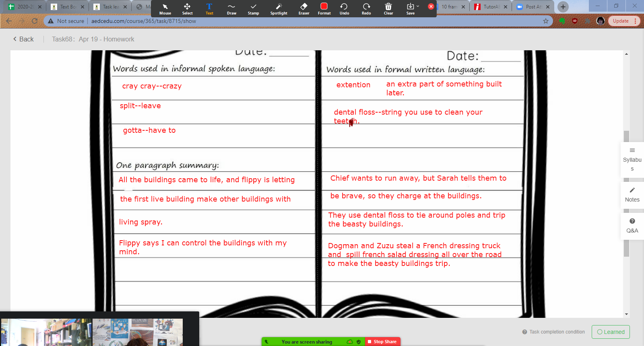Open the Chrome profile avatar
The width and height of the screenshot is (644, 346).
coord(601,21)
